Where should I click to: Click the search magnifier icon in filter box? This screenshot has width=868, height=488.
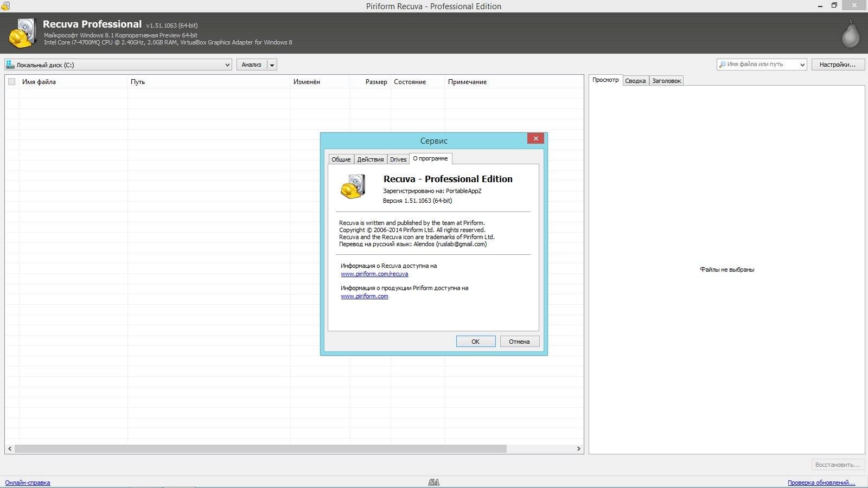[x=722, y=65]
